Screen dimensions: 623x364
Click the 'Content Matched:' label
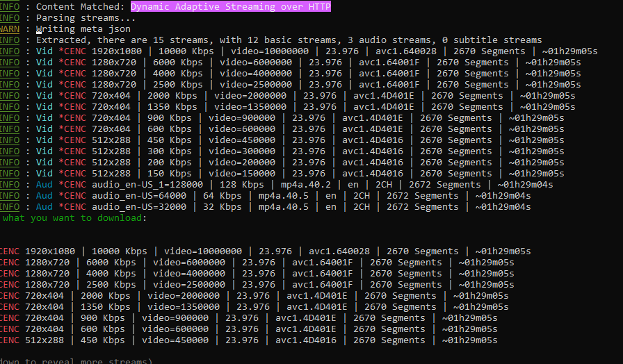click(80, 7)
